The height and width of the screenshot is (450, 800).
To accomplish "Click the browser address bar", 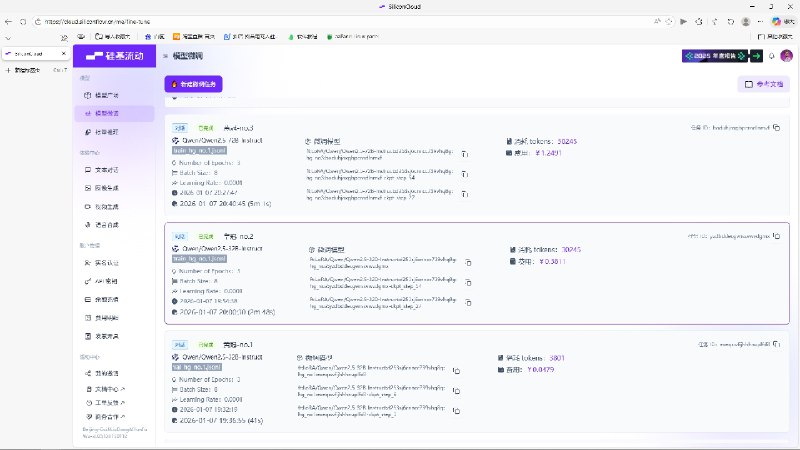I will tap(300, 20).
